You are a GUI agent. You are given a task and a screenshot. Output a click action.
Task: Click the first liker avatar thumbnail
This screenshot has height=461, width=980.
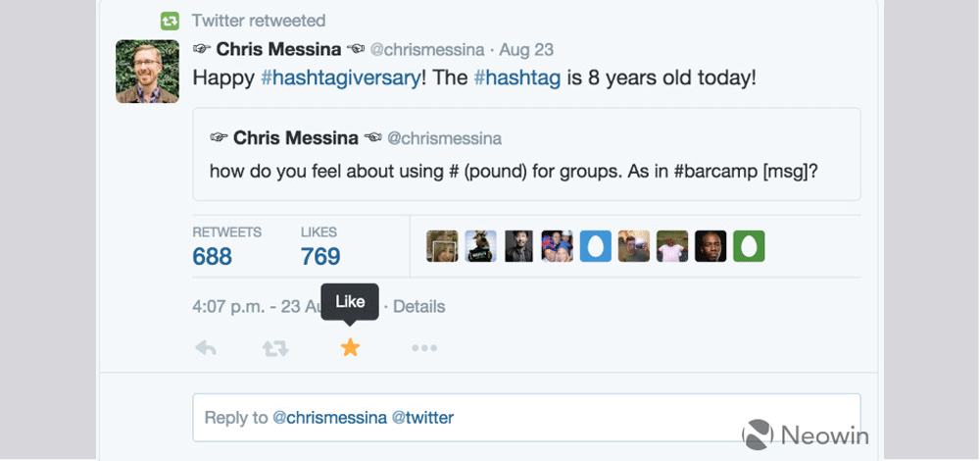[442, 246]
